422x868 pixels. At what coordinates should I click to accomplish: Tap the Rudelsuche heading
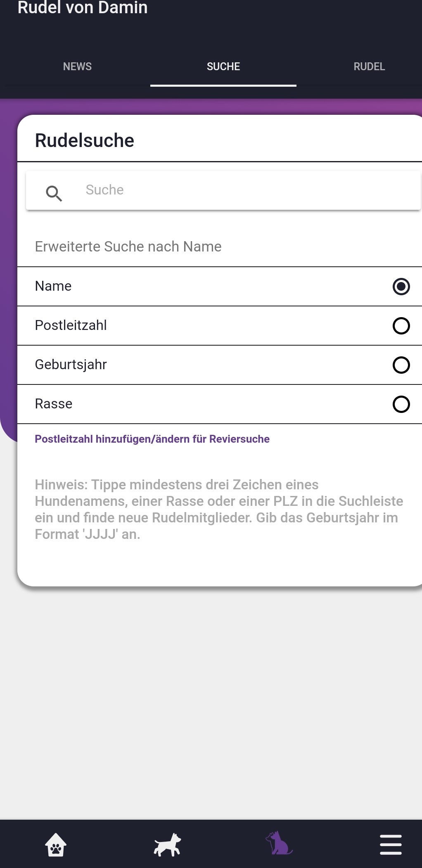(85, 140)
